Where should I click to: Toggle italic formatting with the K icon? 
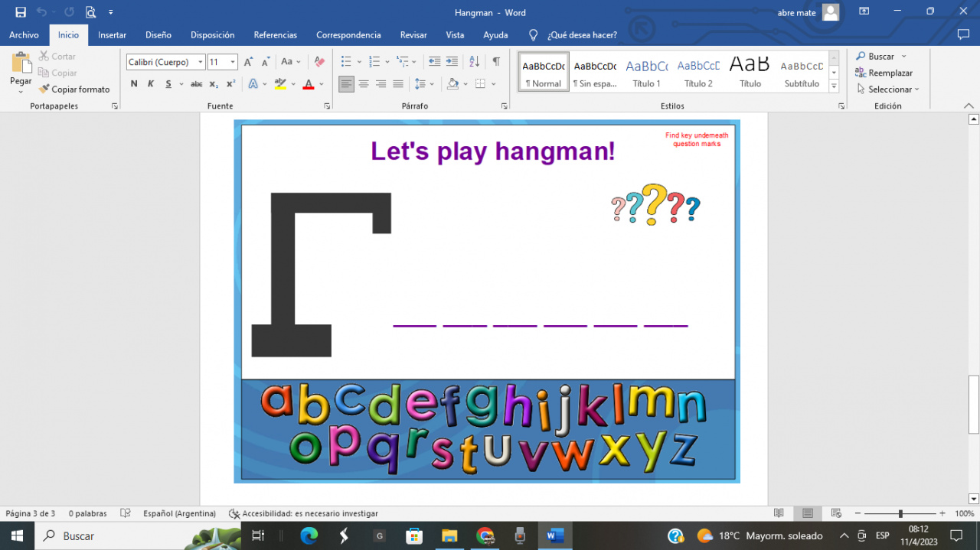pyautogui.click(x=151, y=83)
